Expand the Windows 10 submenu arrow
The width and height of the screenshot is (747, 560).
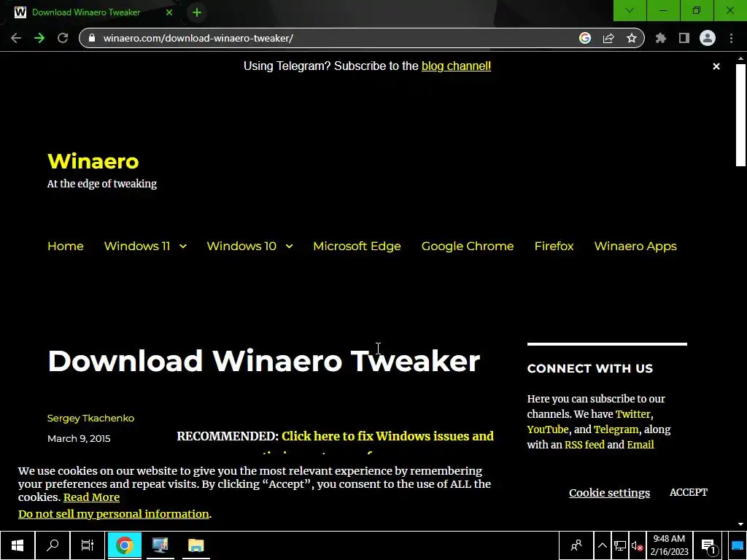pyautogui.click(x=289, y=246)
